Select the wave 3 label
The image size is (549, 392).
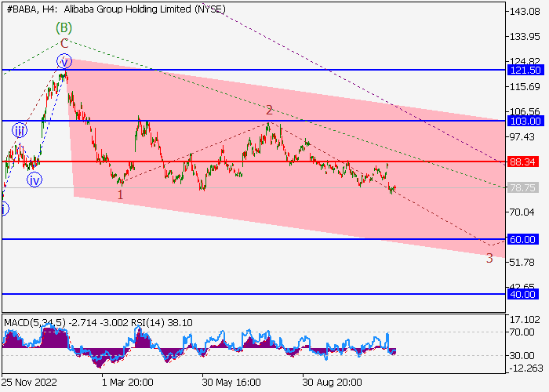coord(489,258)
